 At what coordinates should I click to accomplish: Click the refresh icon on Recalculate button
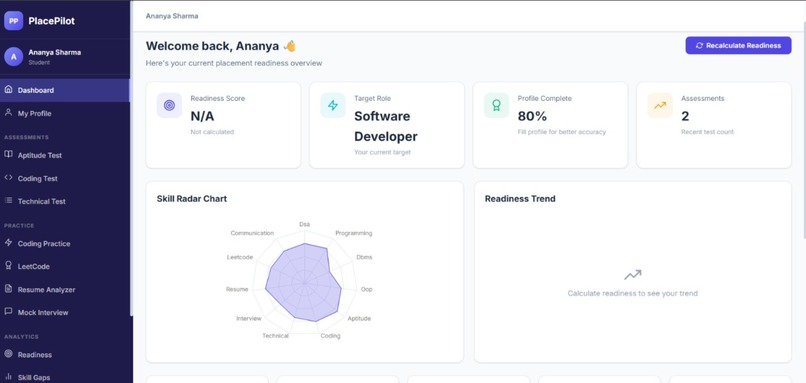tap(699, 45)
